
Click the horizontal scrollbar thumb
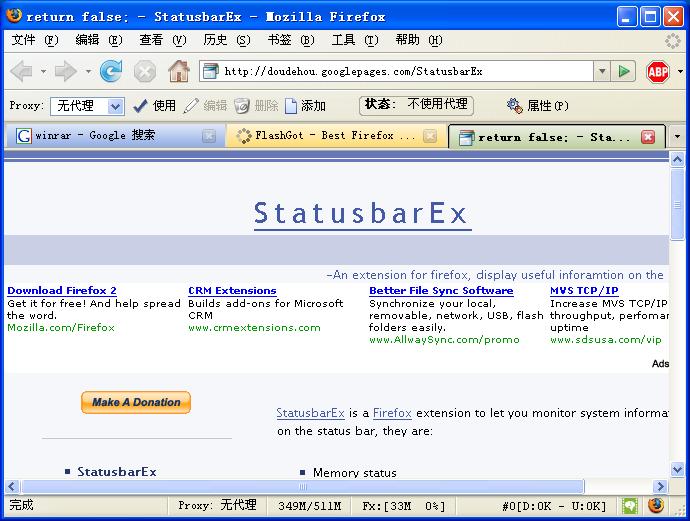303,486
